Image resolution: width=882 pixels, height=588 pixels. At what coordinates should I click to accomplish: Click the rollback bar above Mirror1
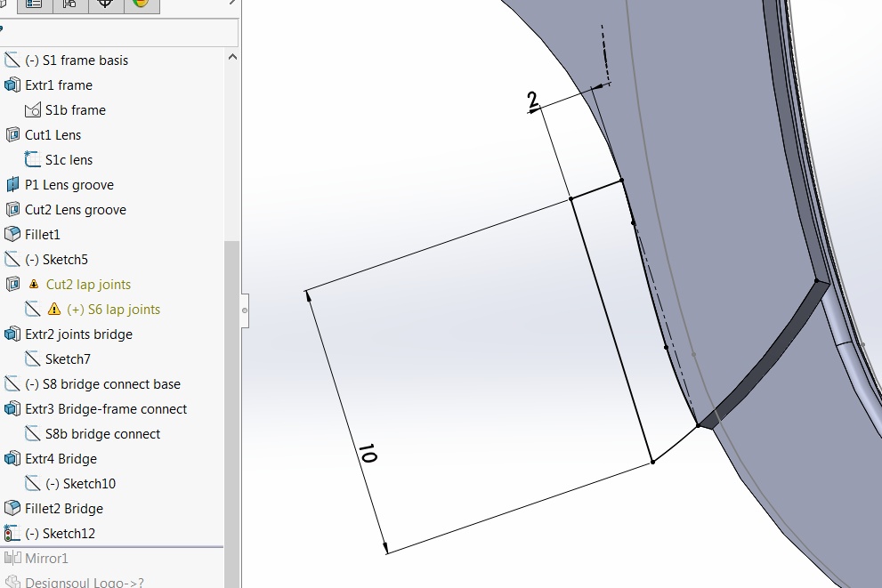coord(112,546)
